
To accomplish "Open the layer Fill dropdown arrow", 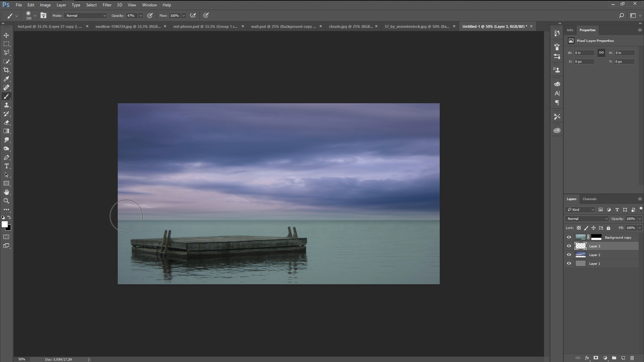I will click(640, 228).
